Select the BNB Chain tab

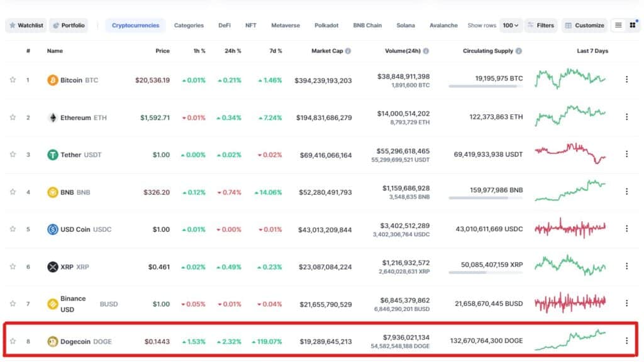click(367, 25)
